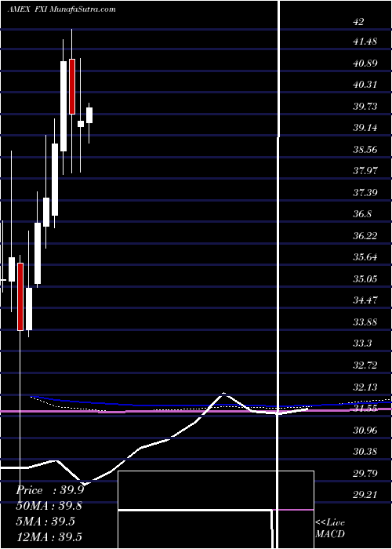Click the 31.55 price axis label

(365, 409)
